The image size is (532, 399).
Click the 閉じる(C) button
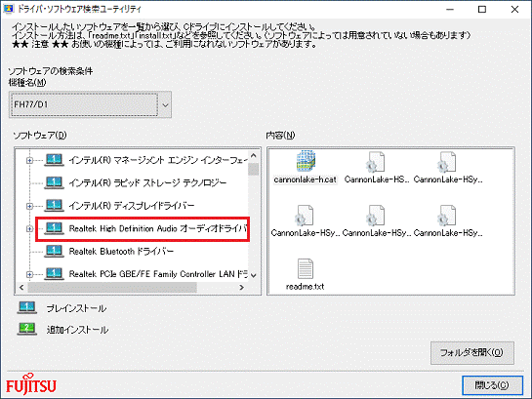tap(492, 385)
